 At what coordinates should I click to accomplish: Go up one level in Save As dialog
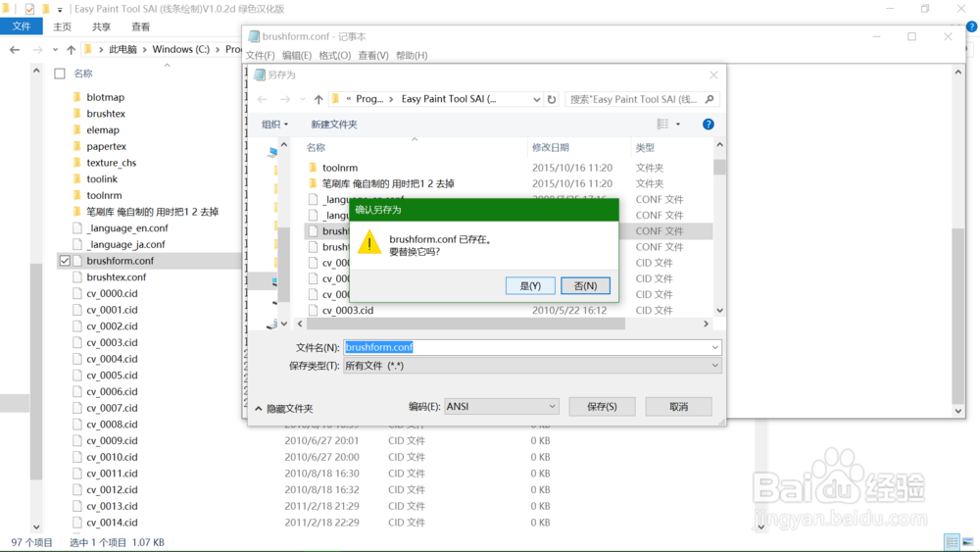318,99
